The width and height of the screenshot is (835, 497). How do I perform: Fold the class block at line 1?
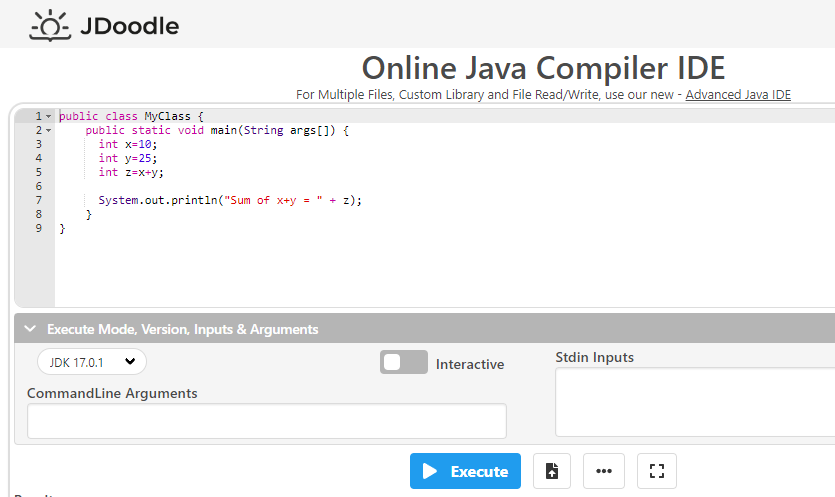(x=48, y=116)
